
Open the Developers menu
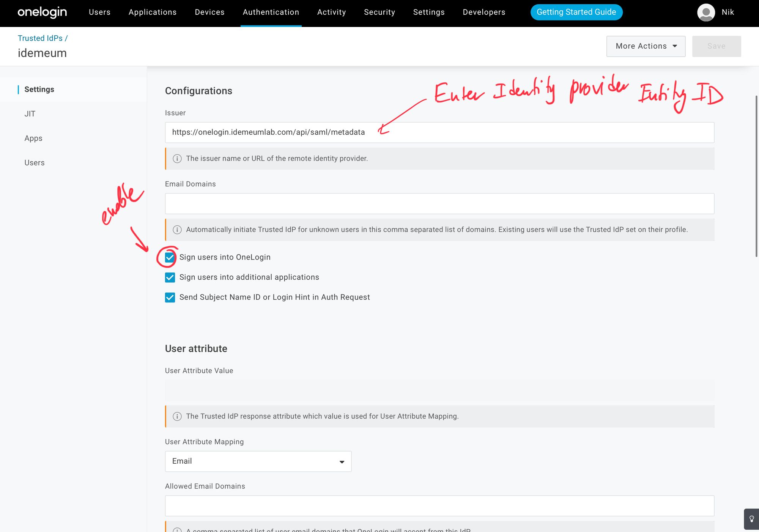tap(484, 12)
